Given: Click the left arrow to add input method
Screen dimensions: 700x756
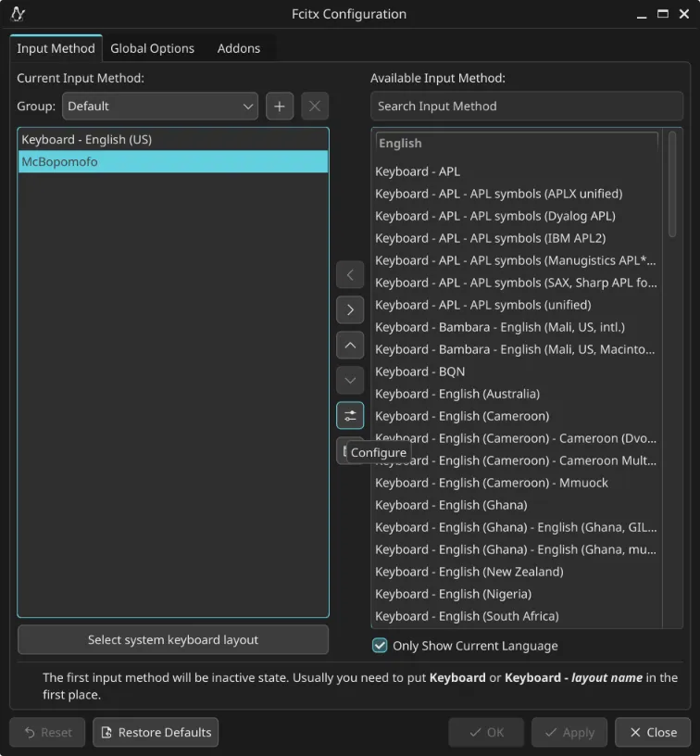Looking at the screenshot, I should 350,275.
